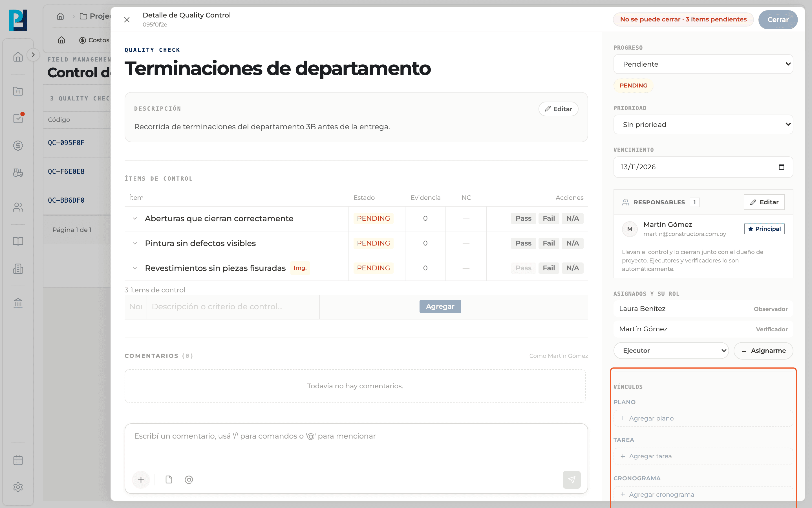The width and height of the screenshot is (812, 508).
Task: Open the checklist icon with red notification dot
Action: 18,118
